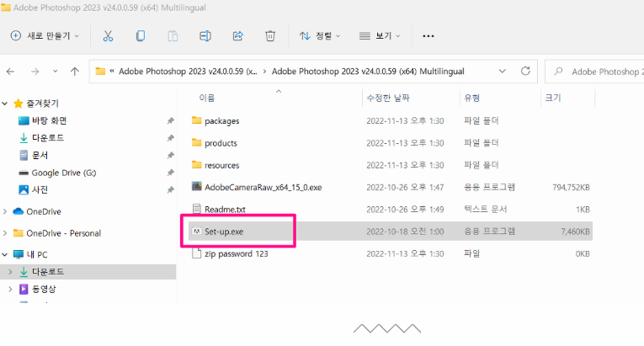644x346 pixels.
Task: Select 문서 in quick access
Action: coord(40,156)
